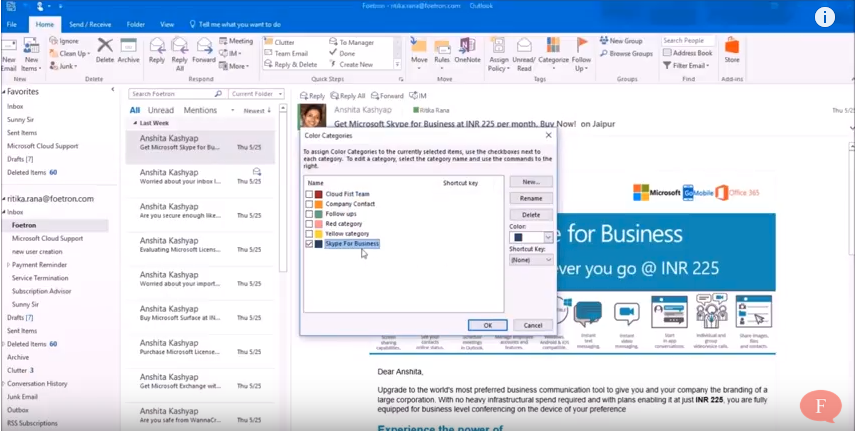Open the Microsoft Cloud Support folder under Inbox
Viewport: 857px width, 431px height.
tap(48, 238)
